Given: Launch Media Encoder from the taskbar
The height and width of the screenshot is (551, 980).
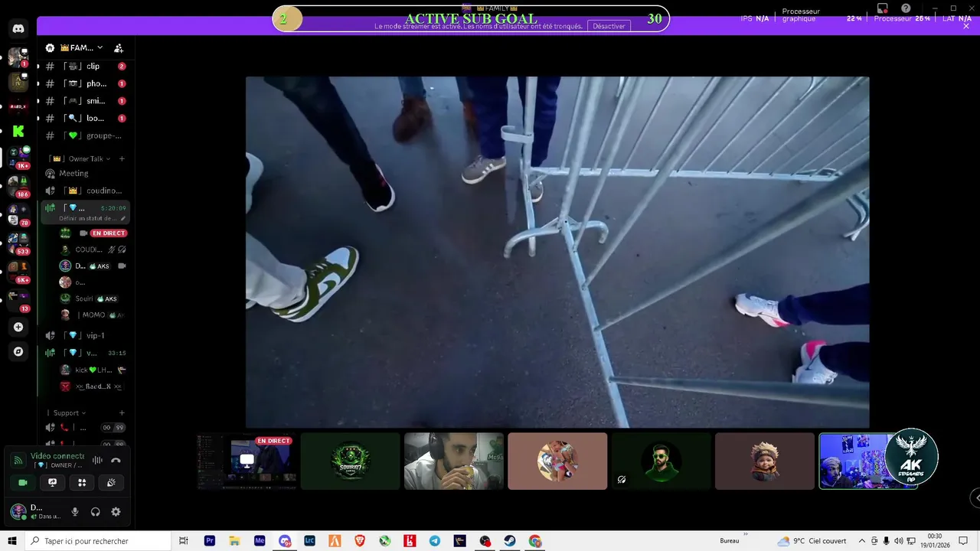Looking at the screenshot, I should pyautogui.click(x=260, y=541).
